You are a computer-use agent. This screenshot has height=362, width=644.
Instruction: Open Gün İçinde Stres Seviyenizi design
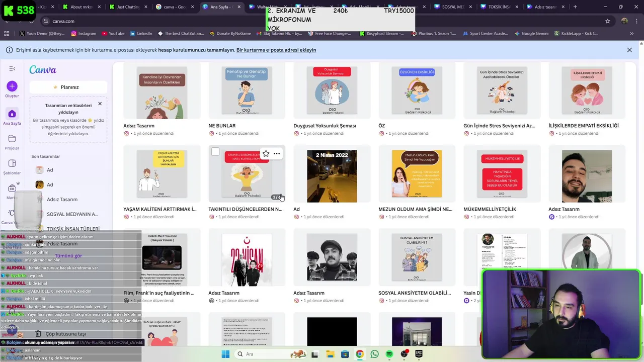502,91
